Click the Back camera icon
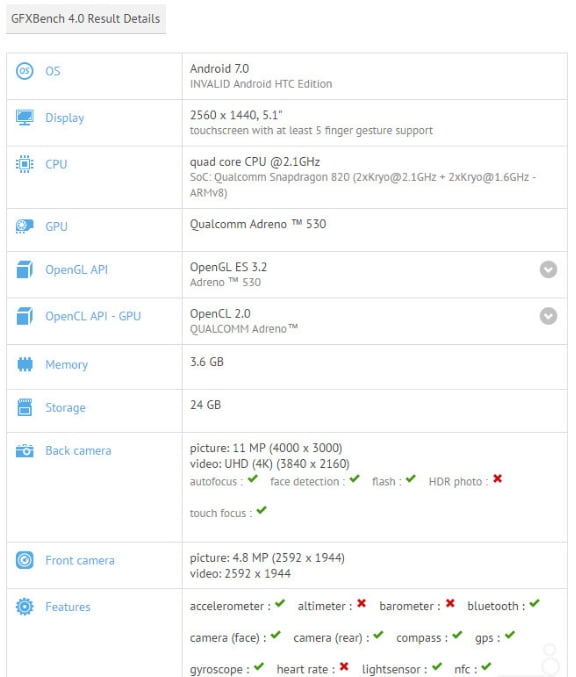Screen dimensions: 576x677 coord(25,451)
